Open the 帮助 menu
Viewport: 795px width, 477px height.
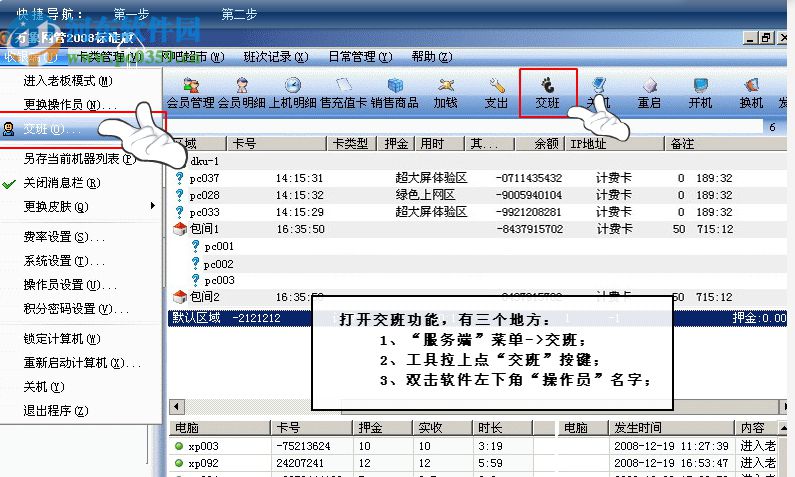[432, 57]
